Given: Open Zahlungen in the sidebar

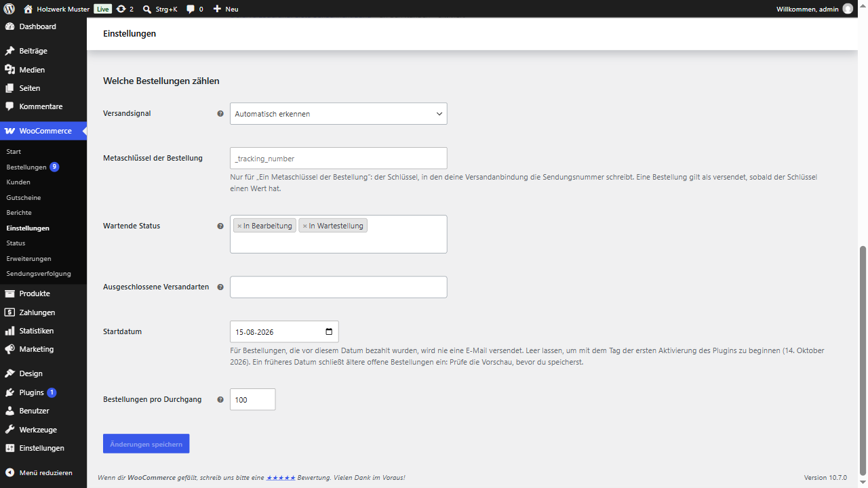Looking at the screenshot, I should click(x=43, y=312).
